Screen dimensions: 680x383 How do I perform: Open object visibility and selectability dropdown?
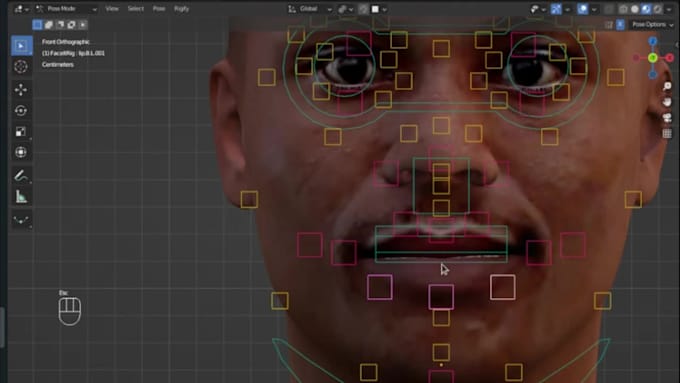click(x=538, y=9)
